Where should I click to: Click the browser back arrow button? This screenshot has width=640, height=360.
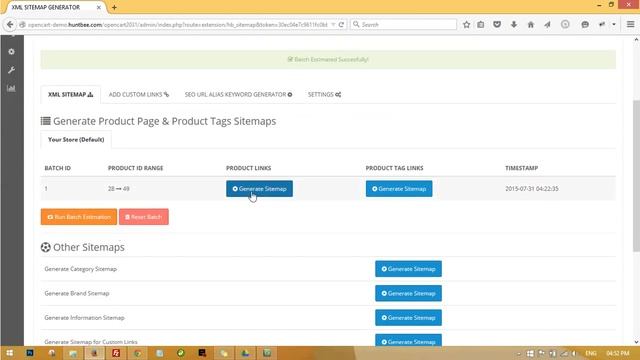pyautogui.click(x=10, y=24)
